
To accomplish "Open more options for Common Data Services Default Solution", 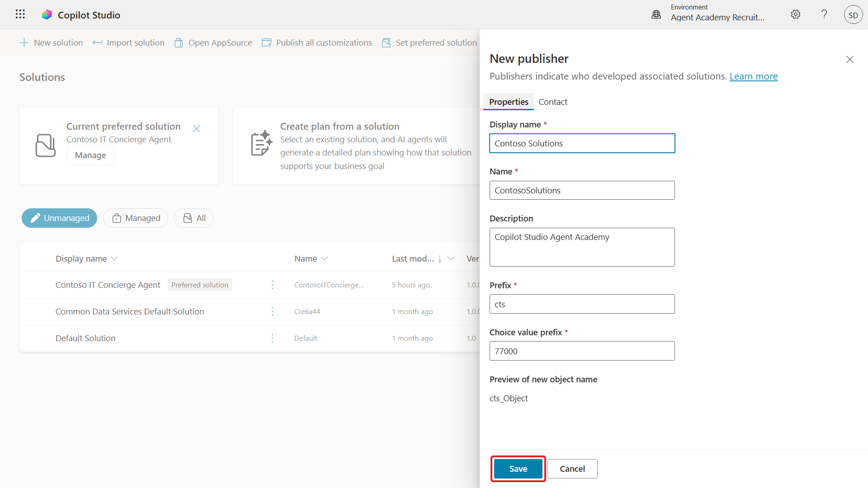I will click(x=272, y=311).
